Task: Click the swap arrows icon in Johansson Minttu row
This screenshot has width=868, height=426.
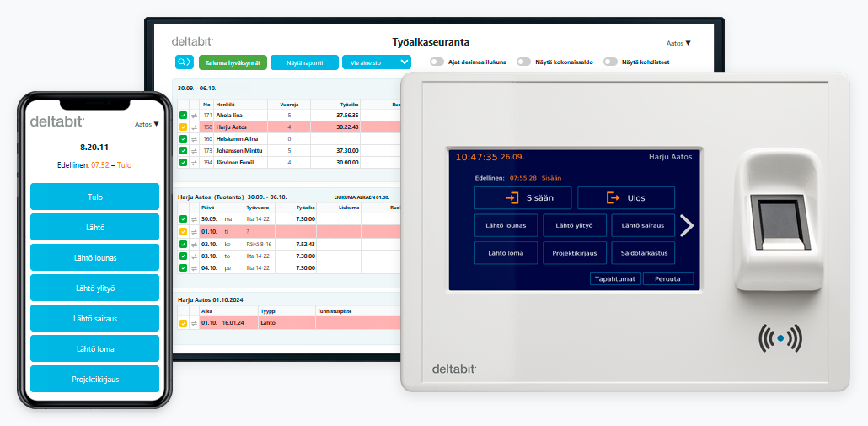Action: pos(195,151)
